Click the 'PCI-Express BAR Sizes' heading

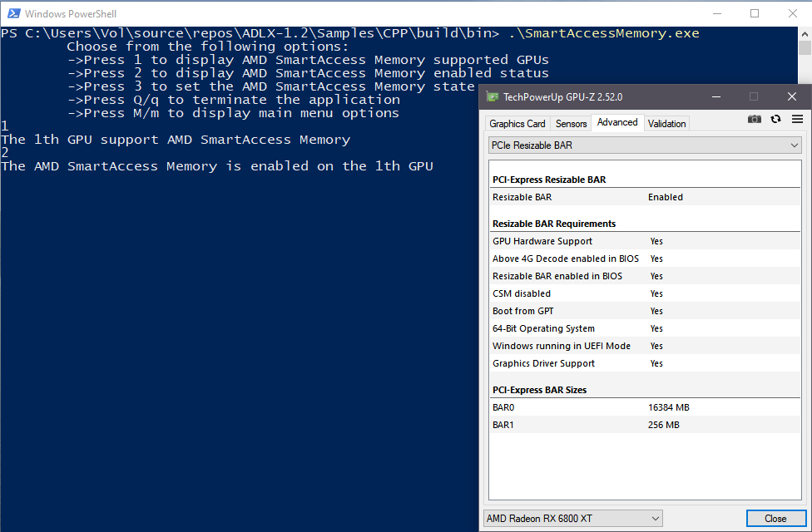point(539,390)
